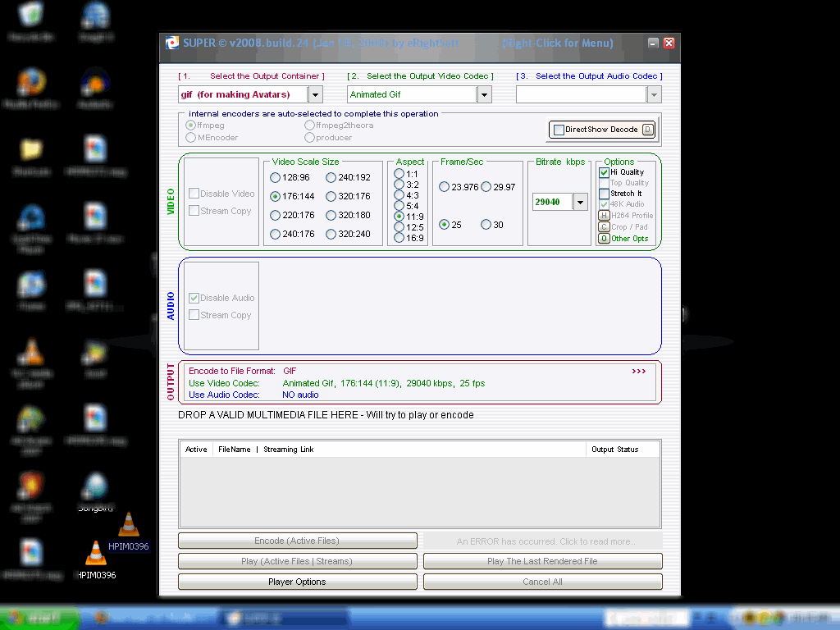Open the output video codec dropdown
The height and width of the screenshot is (630, 840).
[484, 95]
